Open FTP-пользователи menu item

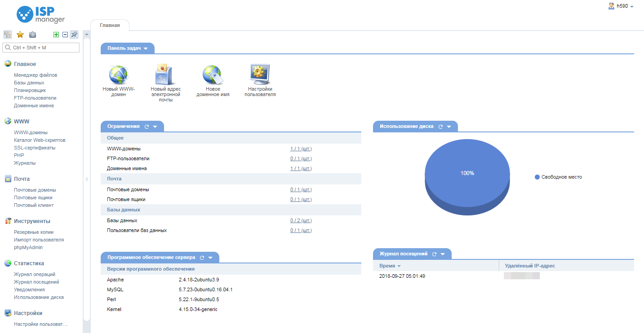(x=35, y=98)
